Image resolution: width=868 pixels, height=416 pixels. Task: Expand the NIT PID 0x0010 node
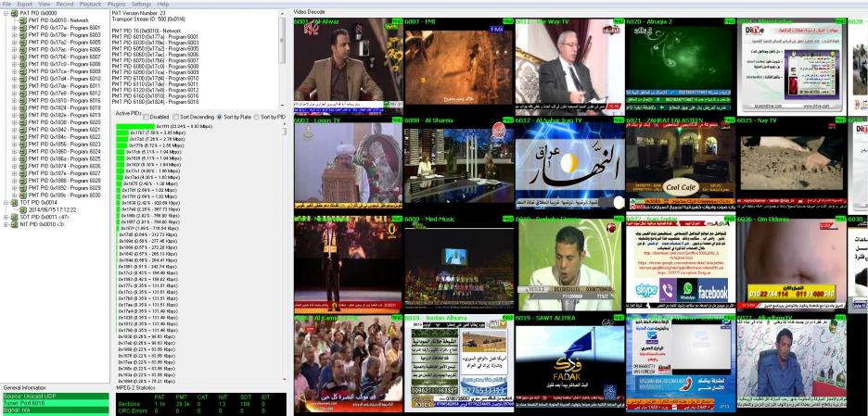point(6,224)
